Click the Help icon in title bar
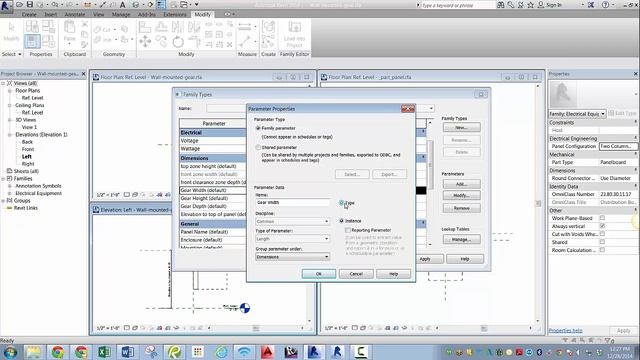This screenshot has width=640, height=360. (606, 5)
